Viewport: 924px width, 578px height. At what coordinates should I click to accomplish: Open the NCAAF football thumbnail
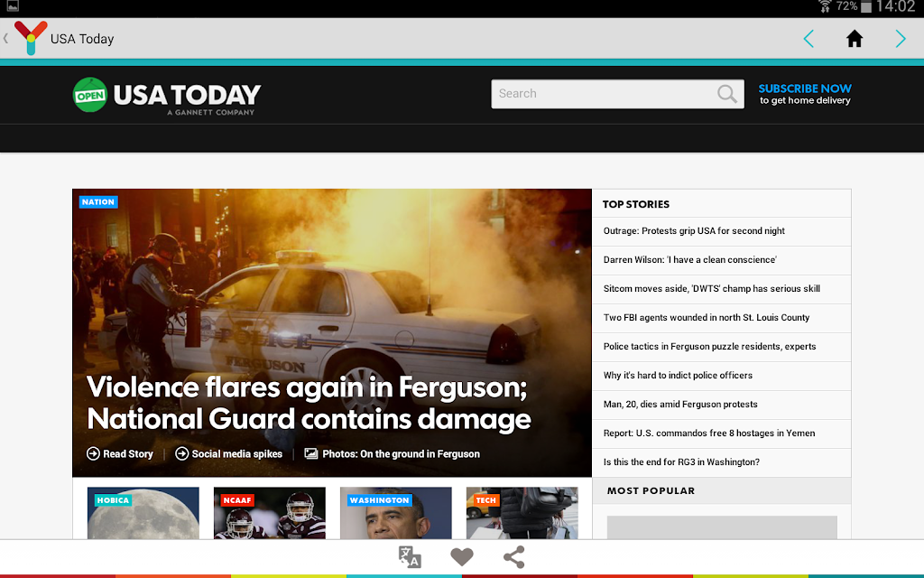269,513
